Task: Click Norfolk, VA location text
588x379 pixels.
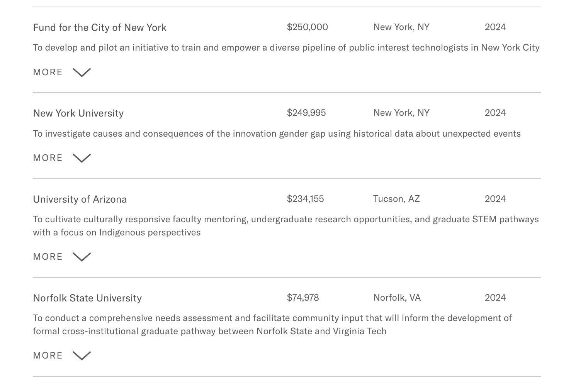Action: click(x=397, y=298)
